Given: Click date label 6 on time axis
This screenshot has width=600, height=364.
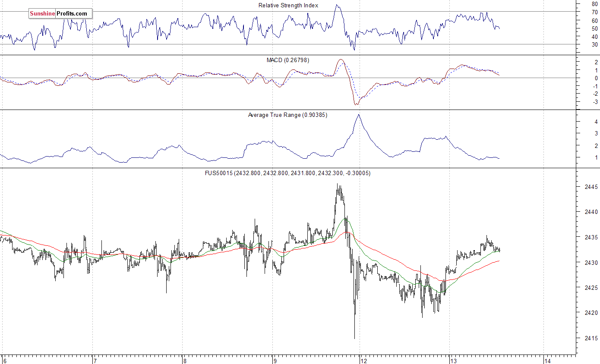Looking at the screenshot, I should 4,361.
